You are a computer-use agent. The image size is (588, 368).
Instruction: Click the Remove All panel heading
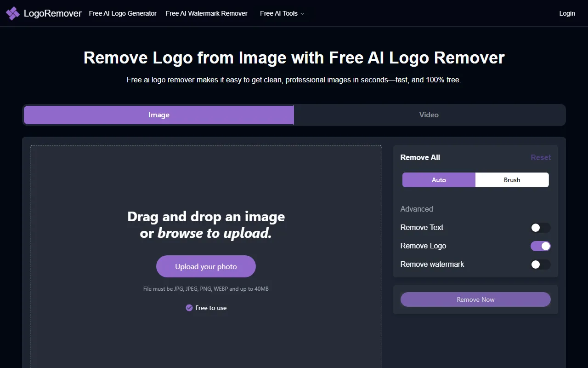[420, 157]
